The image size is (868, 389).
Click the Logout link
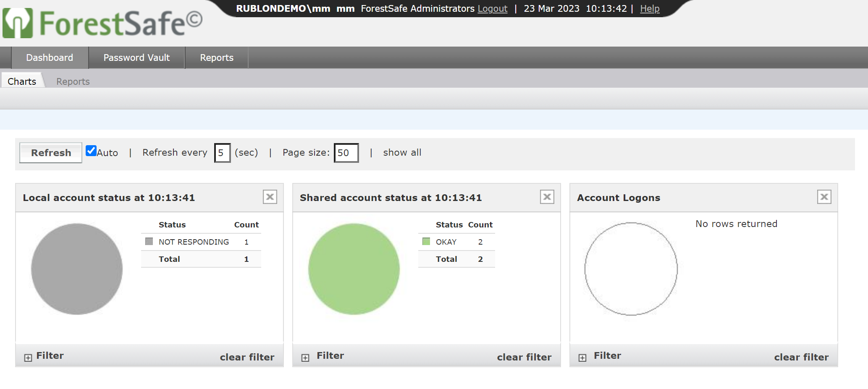click(492, 8)
